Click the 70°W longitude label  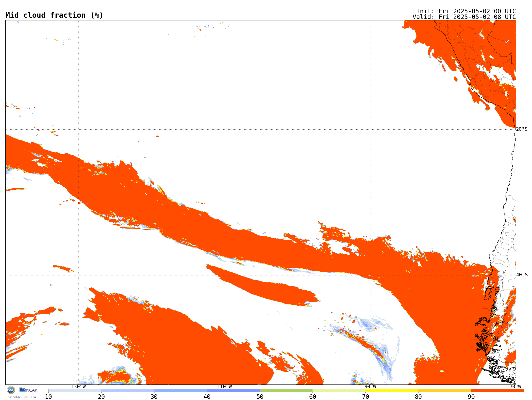pos(515,386)
